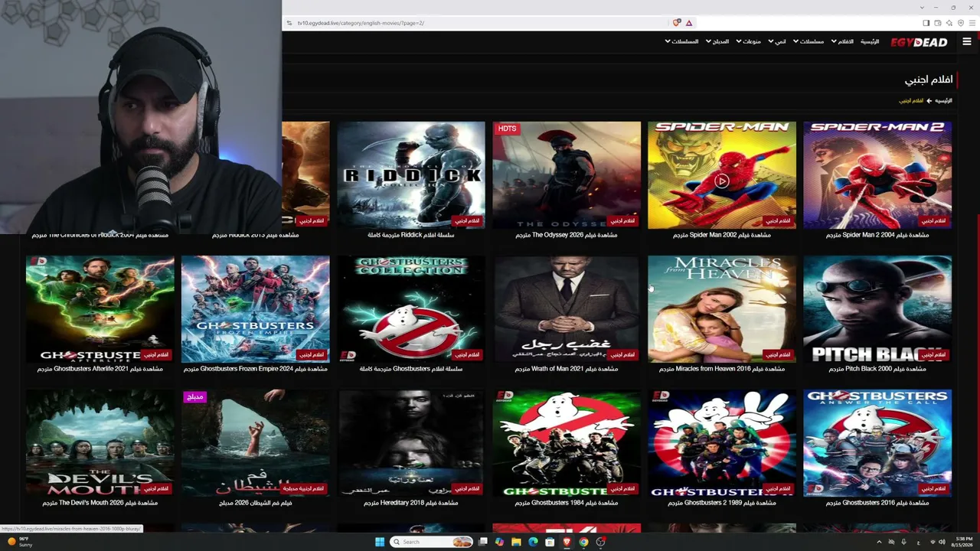The image size is (980, 551).
Task: Expand the مسلسلات navigation dropdown
Action: click(x=808, y=41)
